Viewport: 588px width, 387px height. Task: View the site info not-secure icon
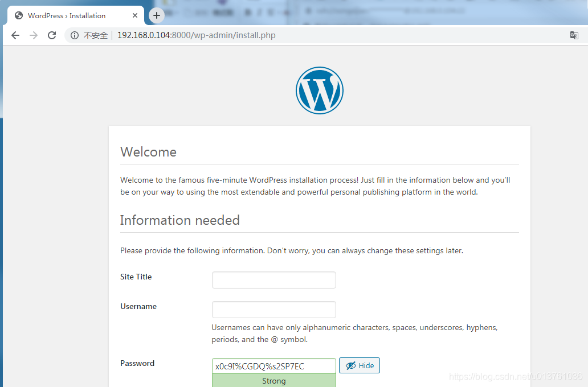75,35
